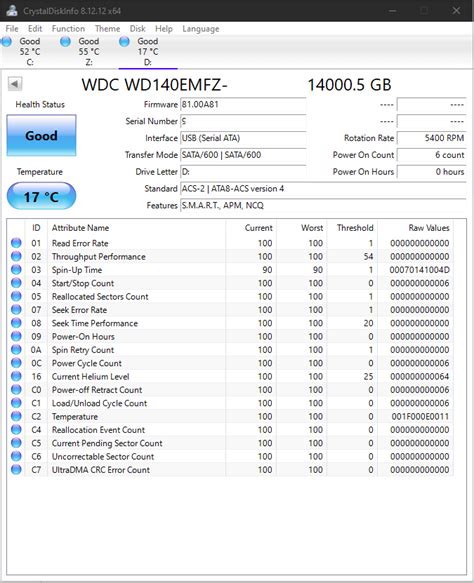This screenshot has width=474, height=583.
Task: Click raw value 001F000E0011
Action: pos(420,416)
